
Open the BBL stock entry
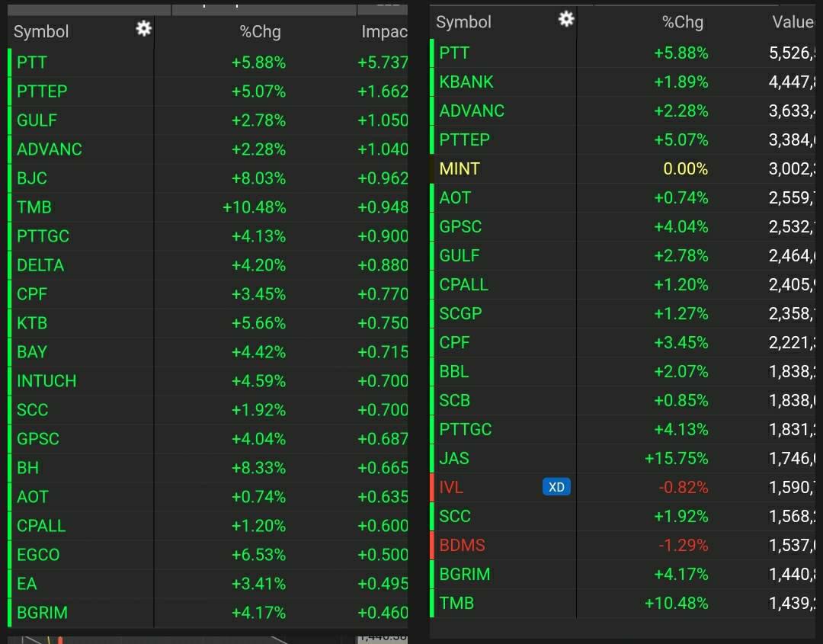[x=454, y=371]
